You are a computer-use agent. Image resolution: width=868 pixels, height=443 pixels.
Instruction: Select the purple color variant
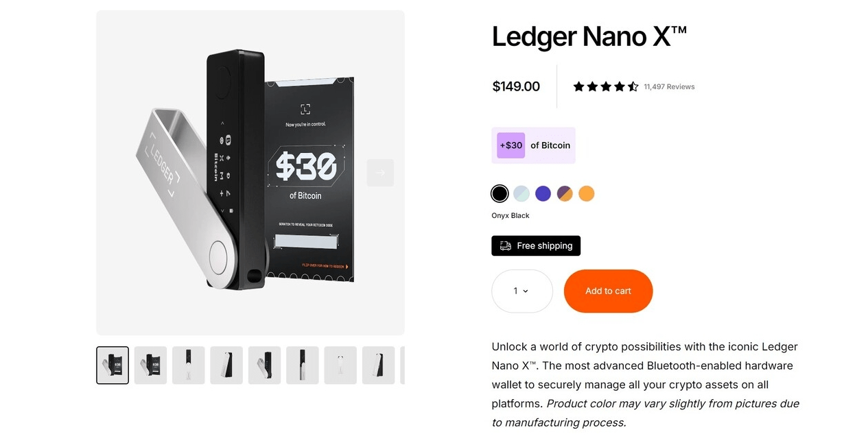[543, 193]
